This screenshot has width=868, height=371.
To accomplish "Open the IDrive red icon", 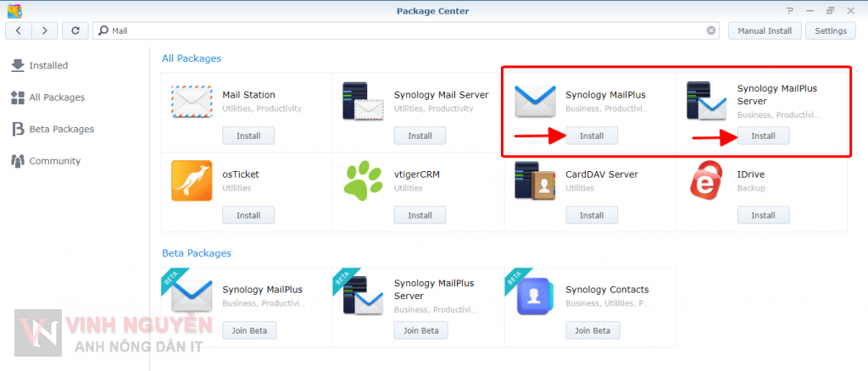I will coord(706,180).
